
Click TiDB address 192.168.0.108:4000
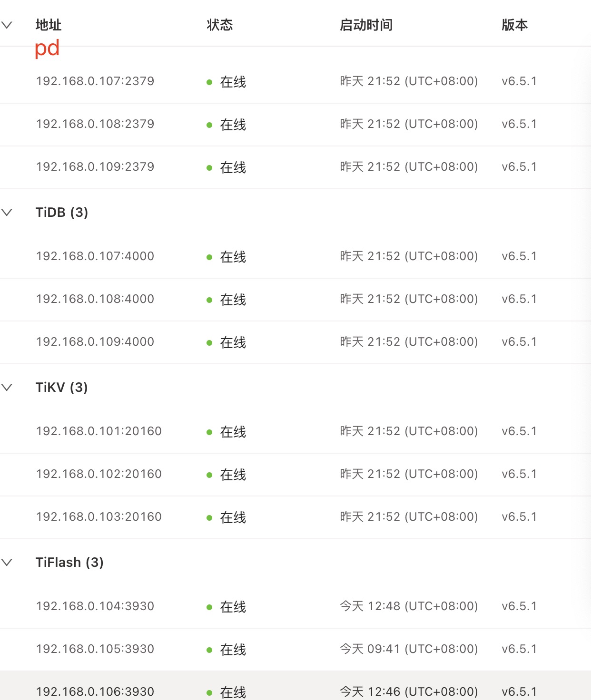tap(95, 299)
